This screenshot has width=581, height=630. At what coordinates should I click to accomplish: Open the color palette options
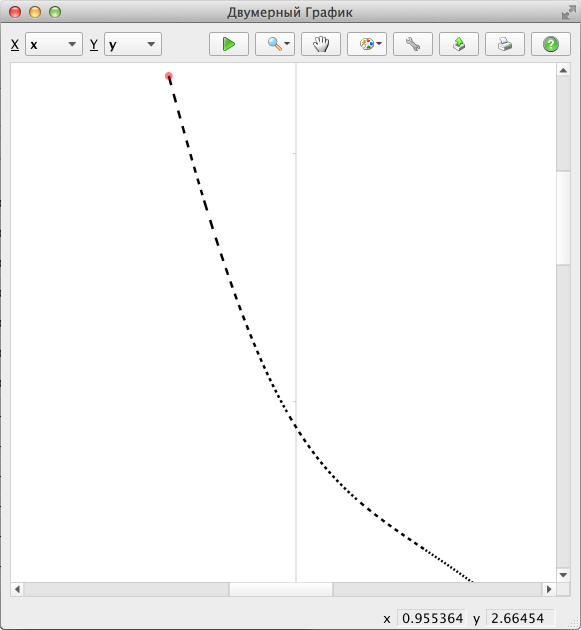[x=366, y=44]
